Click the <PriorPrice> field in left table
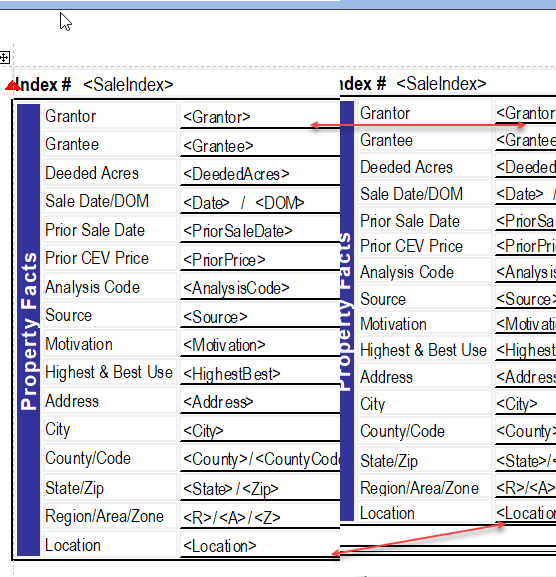 (x=224, y=260)
